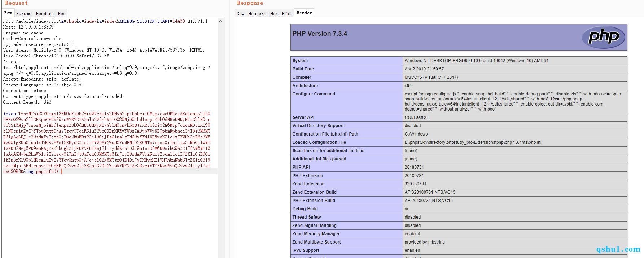The width and height of the screenshot is (644, 258).
Task: Click the Upgrade-Insecure-Requests: 1 line
Action: click(39, 44)
